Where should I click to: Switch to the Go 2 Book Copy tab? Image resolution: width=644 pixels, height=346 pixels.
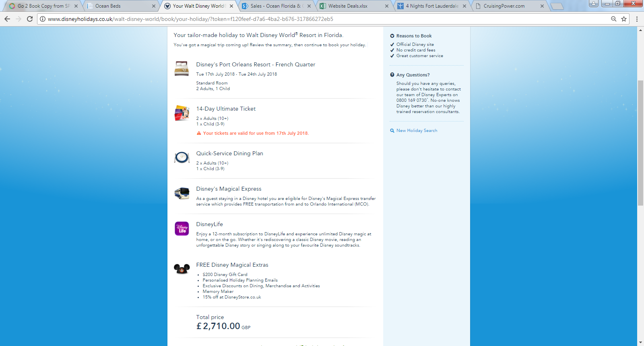[x=43, y=6]
